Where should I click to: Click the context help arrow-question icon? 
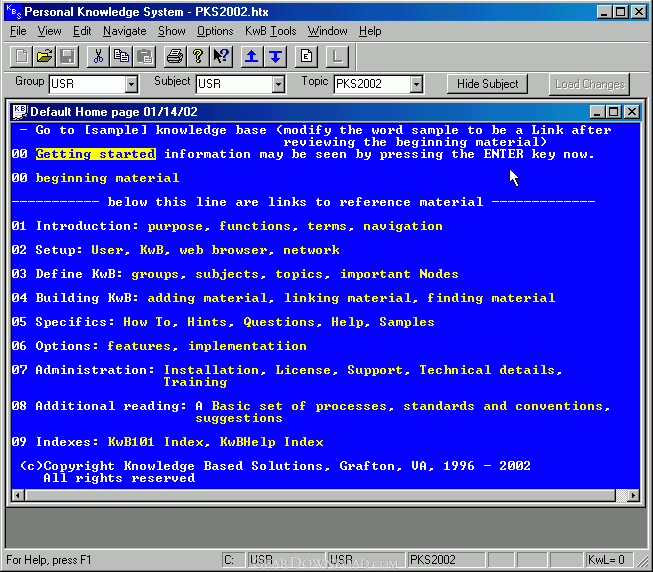pyautogui.click(x=222, y=56)
